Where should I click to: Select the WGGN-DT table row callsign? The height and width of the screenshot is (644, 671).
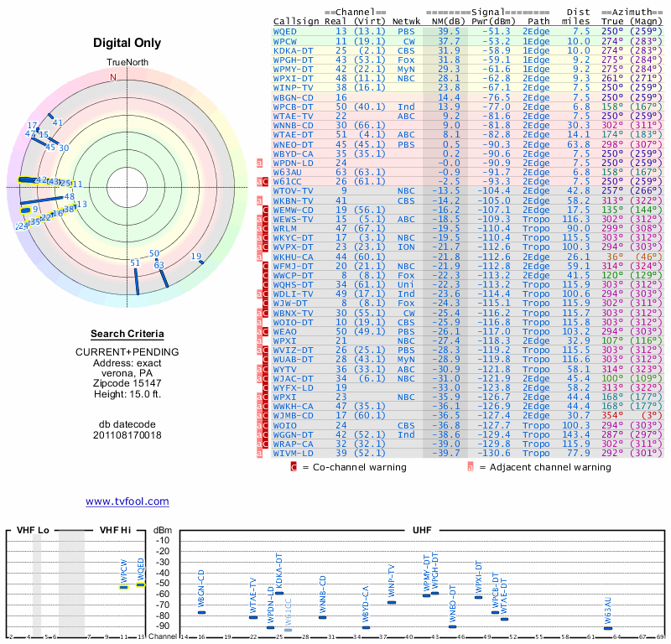tap(293, 434)
